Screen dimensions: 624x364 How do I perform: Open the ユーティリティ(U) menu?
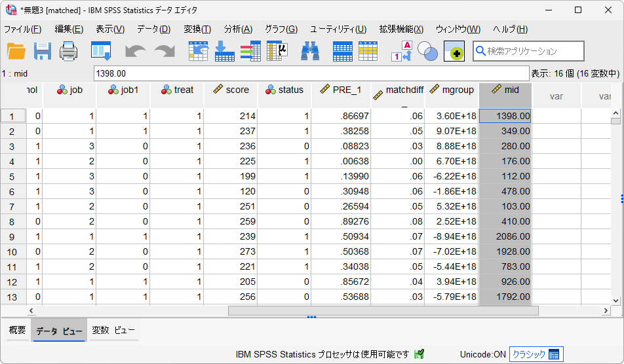pos(338,29)
